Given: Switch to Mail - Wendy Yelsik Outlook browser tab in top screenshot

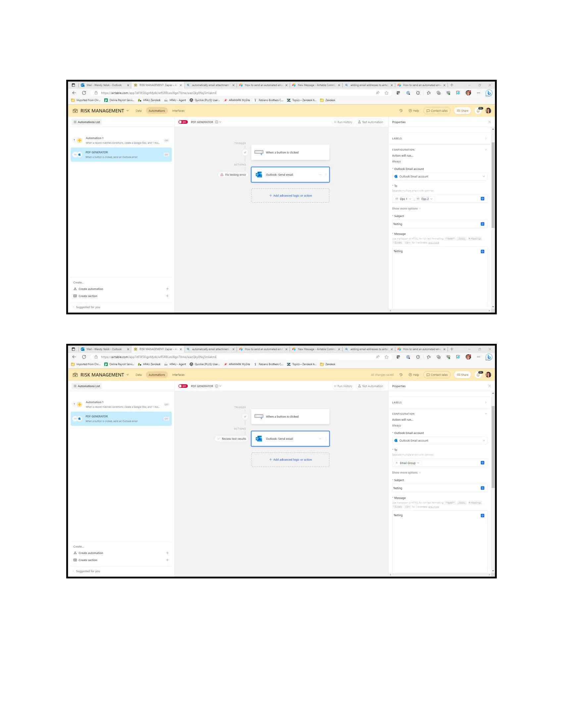Looking at the screenshot, I should [x=104, y=85].
